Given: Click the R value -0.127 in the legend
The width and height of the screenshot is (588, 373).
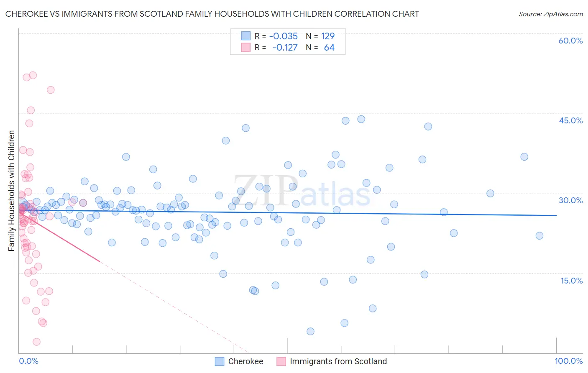Looking at the screenshot, I should (x=285, y=48).
